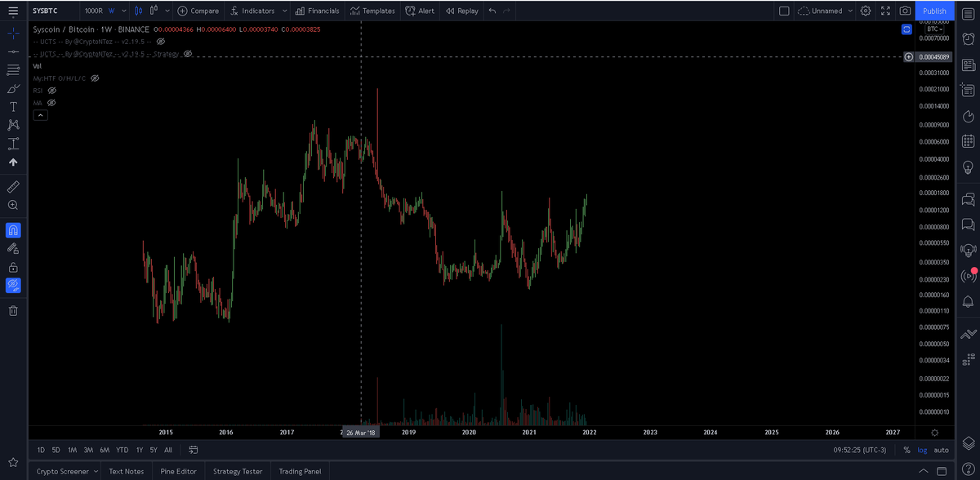980x480 pixels.
Task: Toggle lock all drawing tools
Action: (13, 267)
